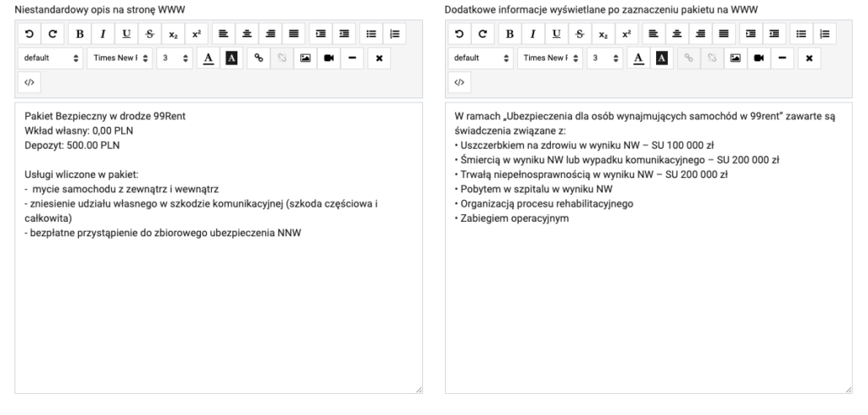Click Redo in the right editor toolbar

click(x=482, y=34)
